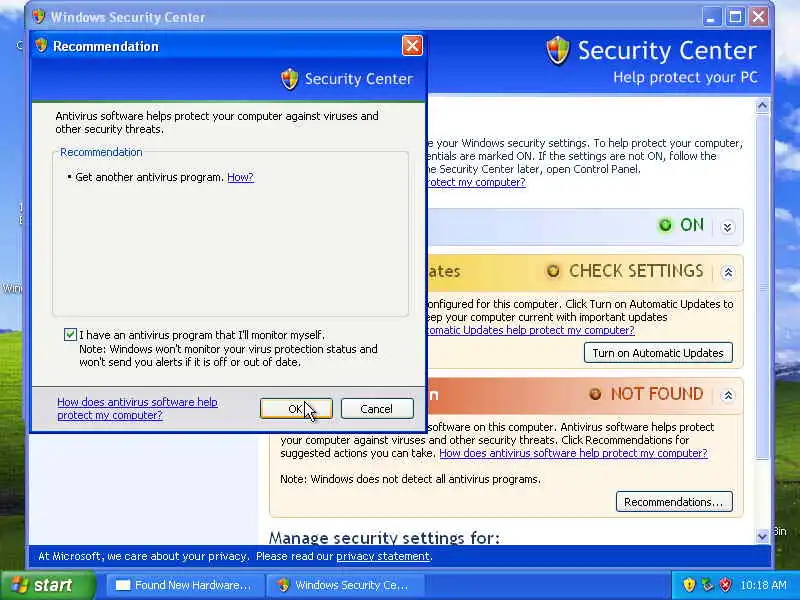Screen dimensions: 800x600
Task: Click the shield icon in Recommendation title bar
Action: click(x=41, y=45)
